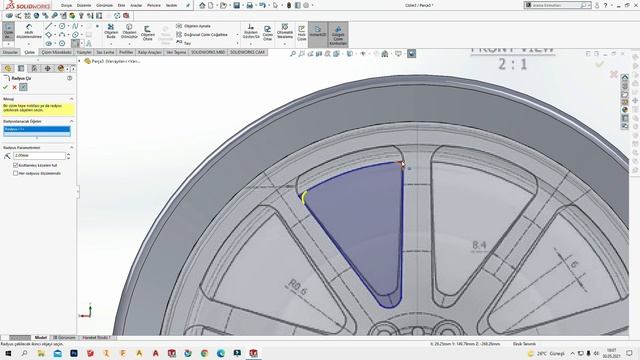This screenshot has width=640, height=360.
Task: Toggle Hızlı Çizim rapid sketch button
Action: pos(301,33)
